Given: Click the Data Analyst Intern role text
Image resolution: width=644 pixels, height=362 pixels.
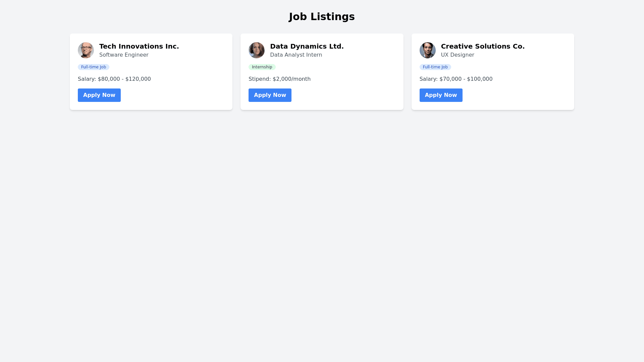Looking at the screenshot, I should (296, 55).
